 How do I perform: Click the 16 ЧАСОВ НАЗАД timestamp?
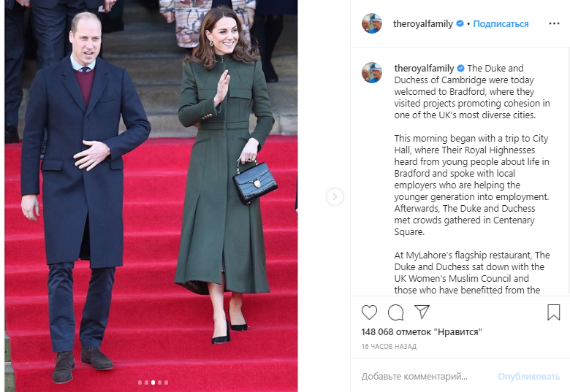(389, 347)
